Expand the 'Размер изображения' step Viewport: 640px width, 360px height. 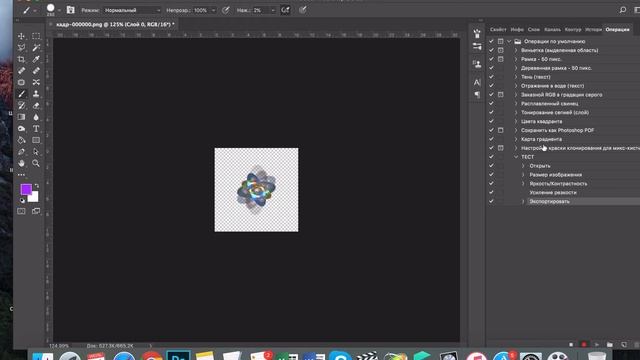tap(523, 175)
